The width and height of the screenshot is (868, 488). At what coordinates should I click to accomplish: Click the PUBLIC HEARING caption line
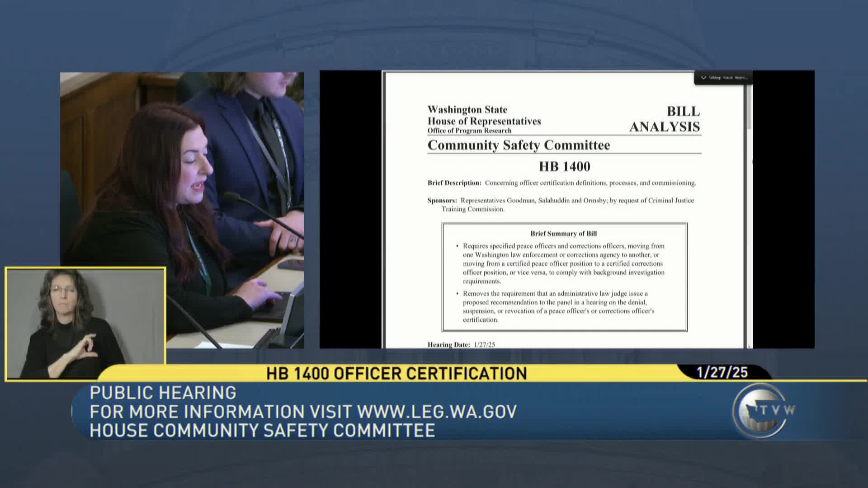(x=163, y=393)
